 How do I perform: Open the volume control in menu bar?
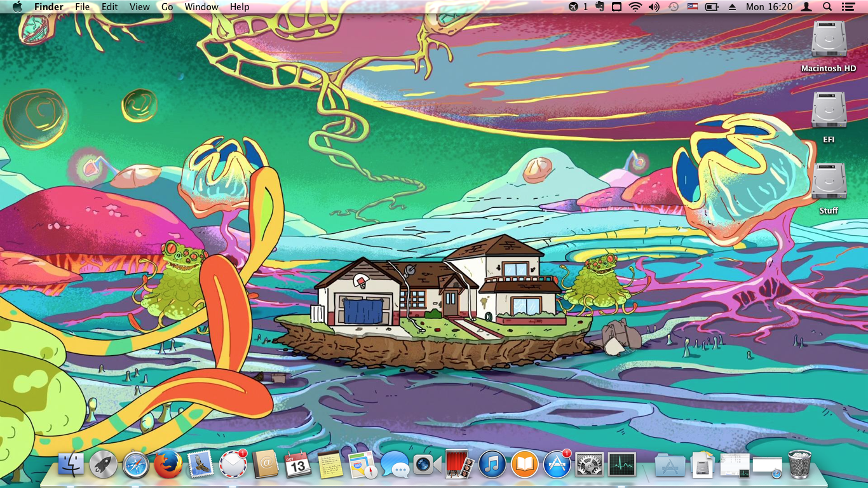[x=654, y=7]
